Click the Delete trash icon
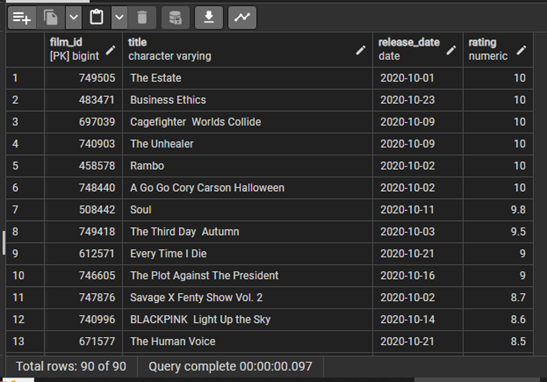This screenshot has height=382, width=547. point(142,17)
